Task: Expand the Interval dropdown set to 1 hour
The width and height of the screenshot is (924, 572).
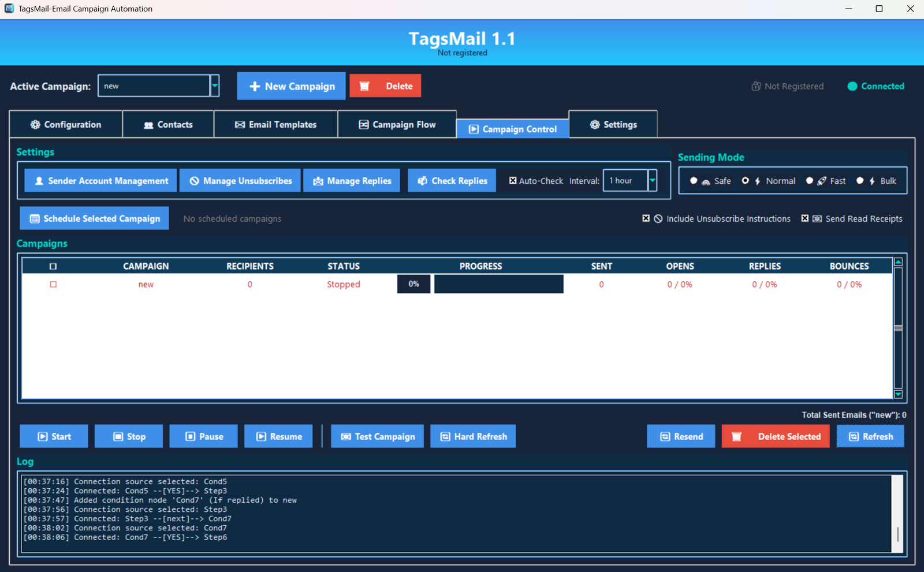Action: (x=652, y=180)
